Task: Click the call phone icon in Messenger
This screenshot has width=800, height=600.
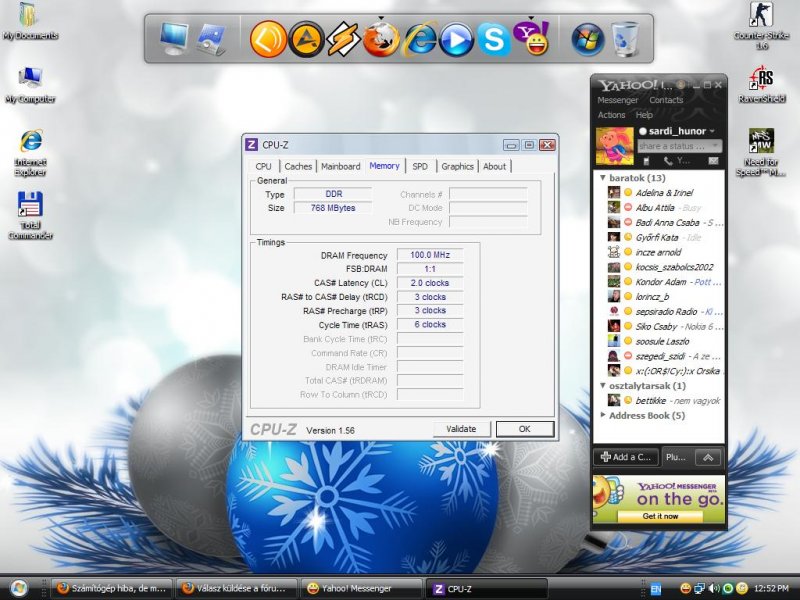Action: (668, 161)
